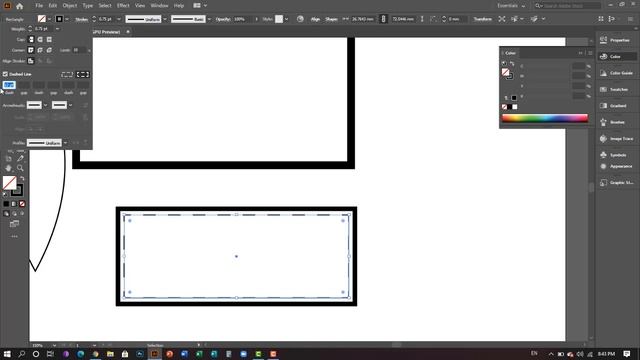Click the Transform button in control bar

click(x=482, y=19)
